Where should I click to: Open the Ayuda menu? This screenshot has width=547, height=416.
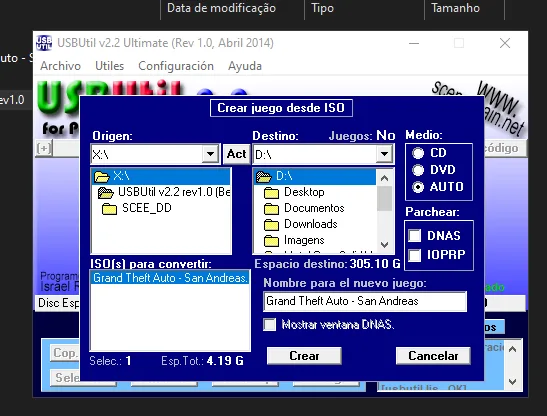245,66
